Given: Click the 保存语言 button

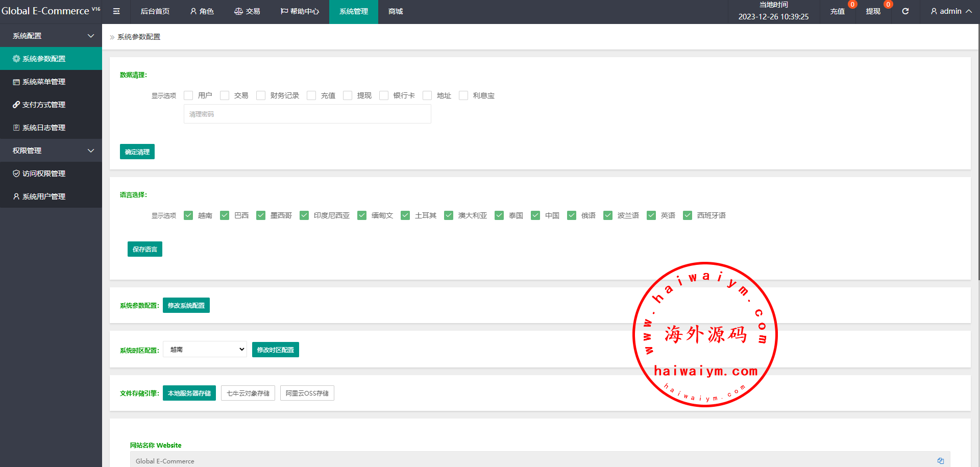Looking at the screenshot, I should click(x=145, y=249).
